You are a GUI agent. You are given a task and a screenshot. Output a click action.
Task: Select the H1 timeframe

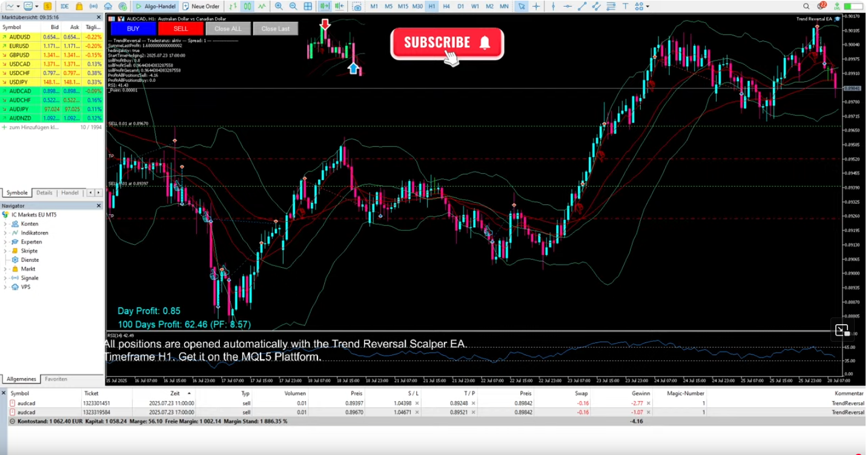pos(432,6)
